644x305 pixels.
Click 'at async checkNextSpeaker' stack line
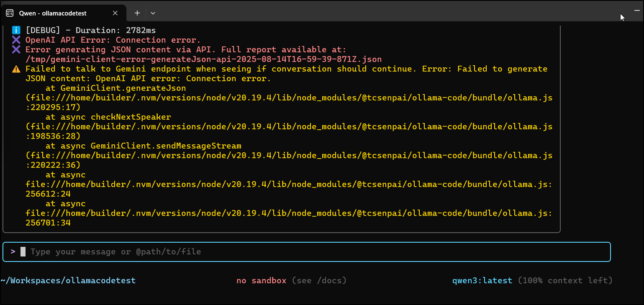[x=108, y=117]
